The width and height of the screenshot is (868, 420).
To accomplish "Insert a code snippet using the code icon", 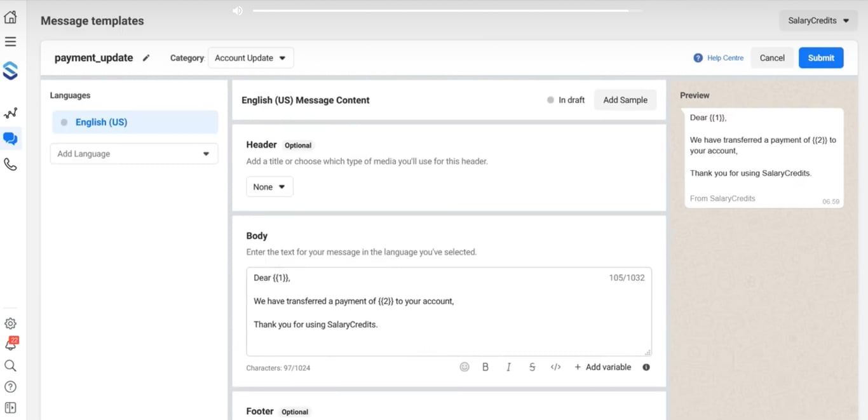I will [x=555, y=367].
